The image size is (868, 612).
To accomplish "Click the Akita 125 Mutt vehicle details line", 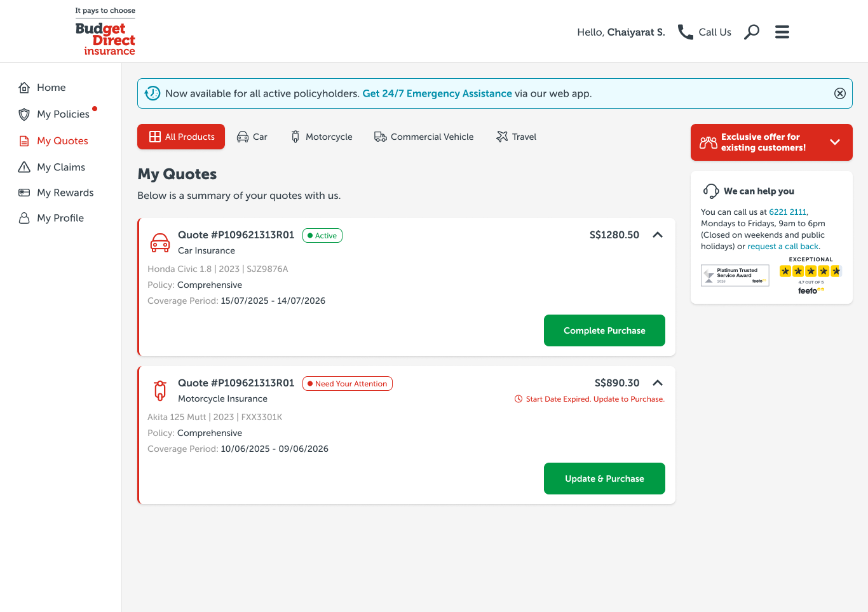I will [215, 418].
